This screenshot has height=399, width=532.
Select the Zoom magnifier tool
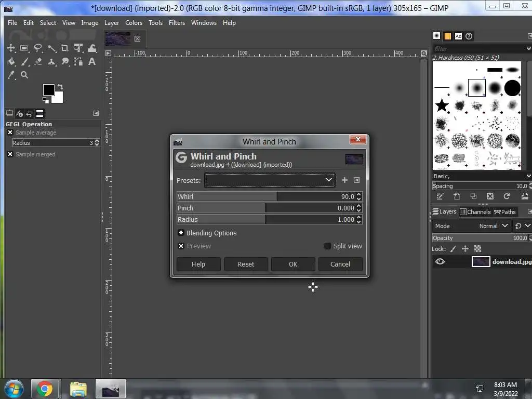(x=24, y=75)
